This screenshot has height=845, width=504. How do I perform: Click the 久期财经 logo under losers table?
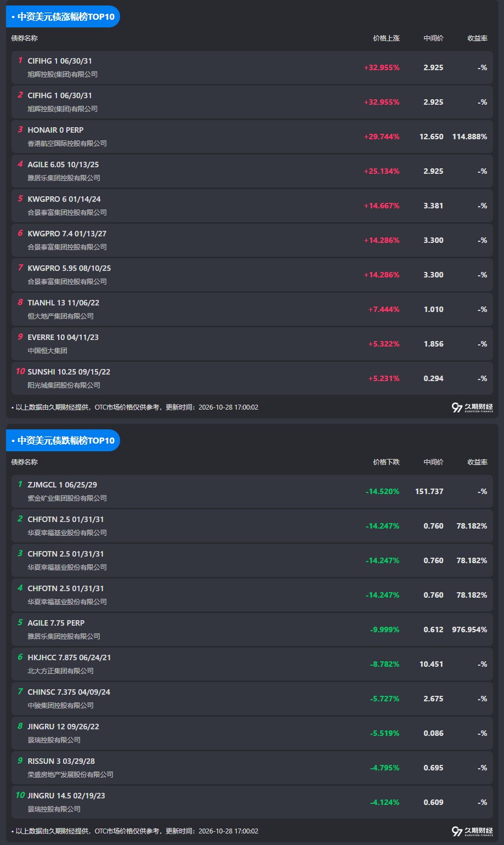tap(472, 831)
